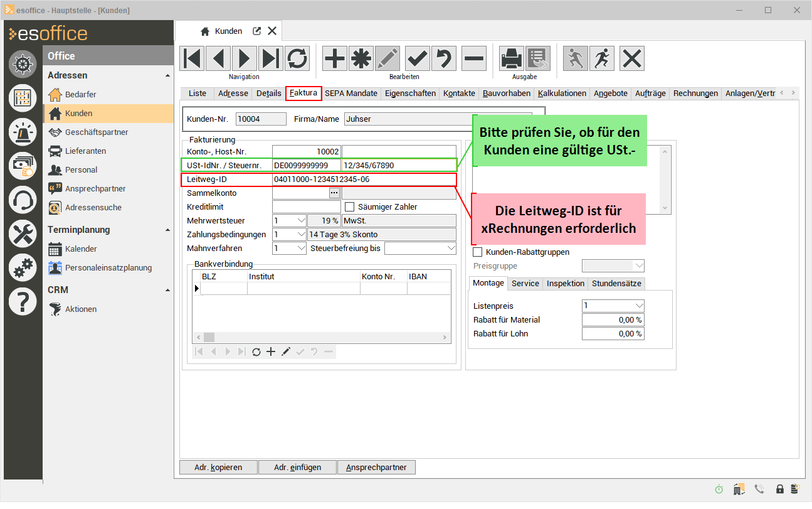The image size is (812, 509).
Task: Click the Ansprechpartner button
Action: 376,468
